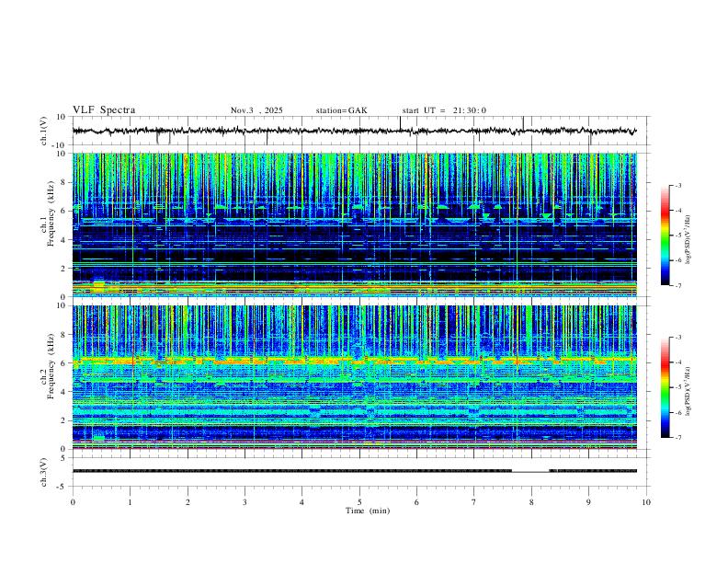Select the date text "Nov.3 , 2025"

pos(256,110)
